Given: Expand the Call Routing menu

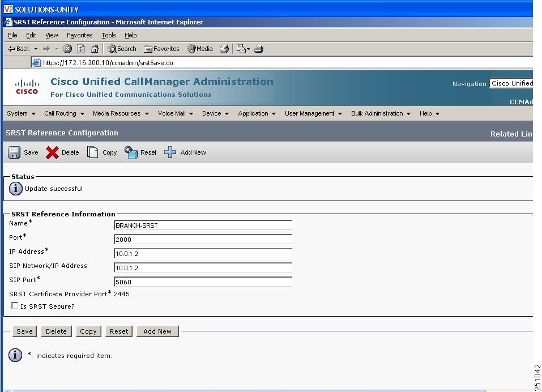Looking at the screenshot, I should (x=65, y=113).
